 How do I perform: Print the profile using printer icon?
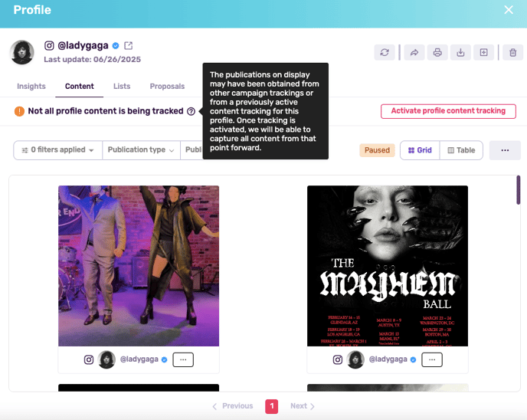point(437,53)
